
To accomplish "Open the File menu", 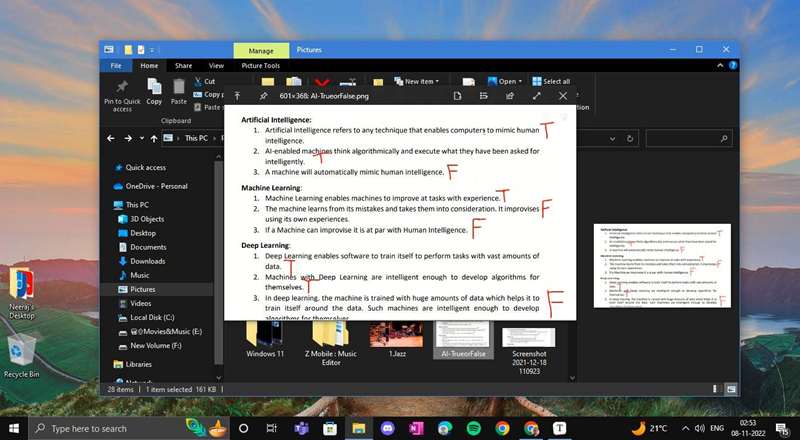I will pos(116,66).
